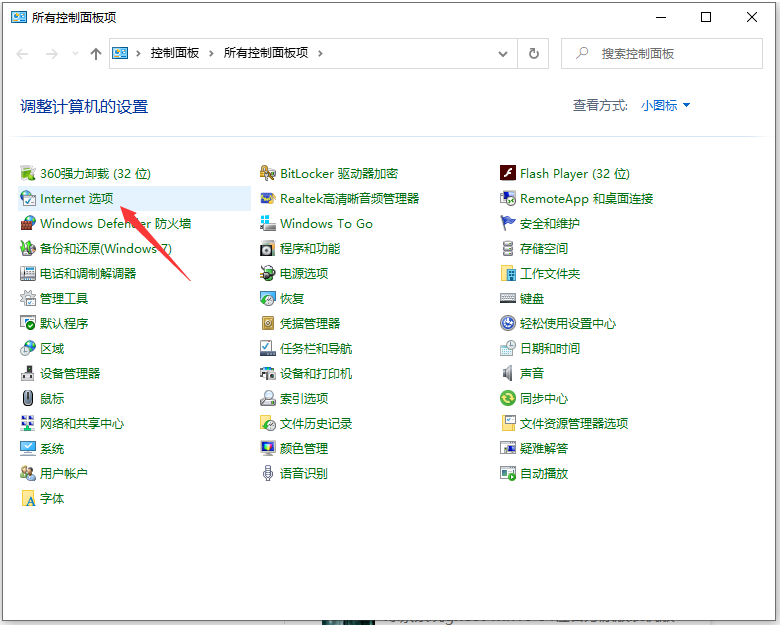This screenshot has width=780, height=625.
Task: Open the 网络和共享中心 link
Action: (x=82, y=424)
